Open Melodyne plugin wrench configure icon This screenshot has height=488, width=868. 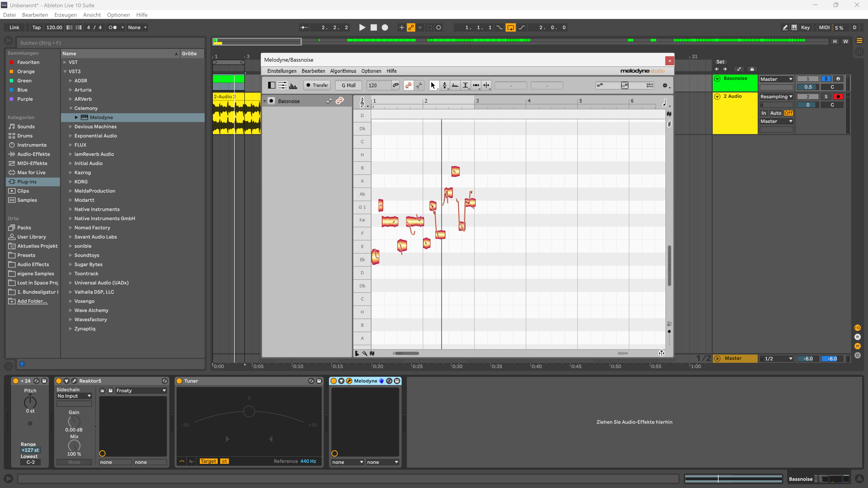(x=349, y=381)
